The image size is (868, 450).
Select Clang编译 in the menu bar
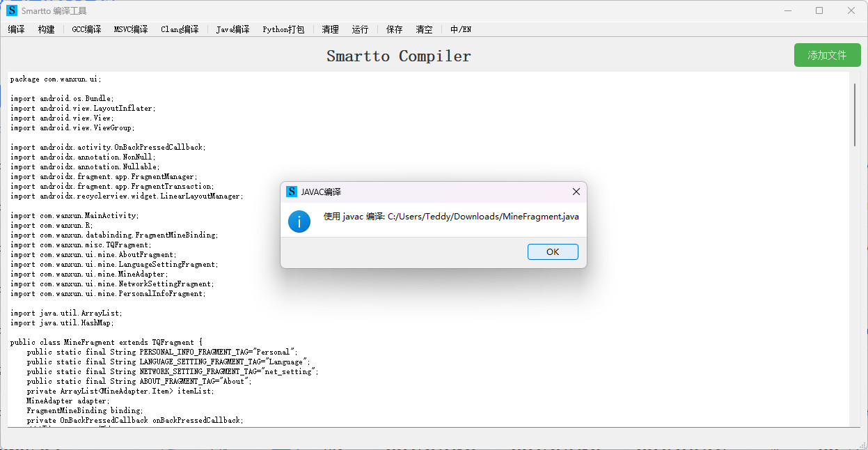click(x=180, y=29)
